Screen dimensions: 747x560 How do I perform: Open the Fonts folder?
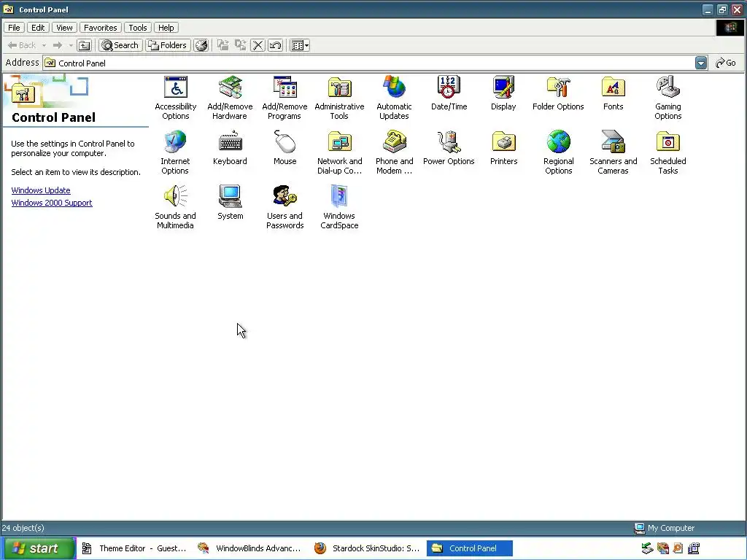(x=613, y=93)
